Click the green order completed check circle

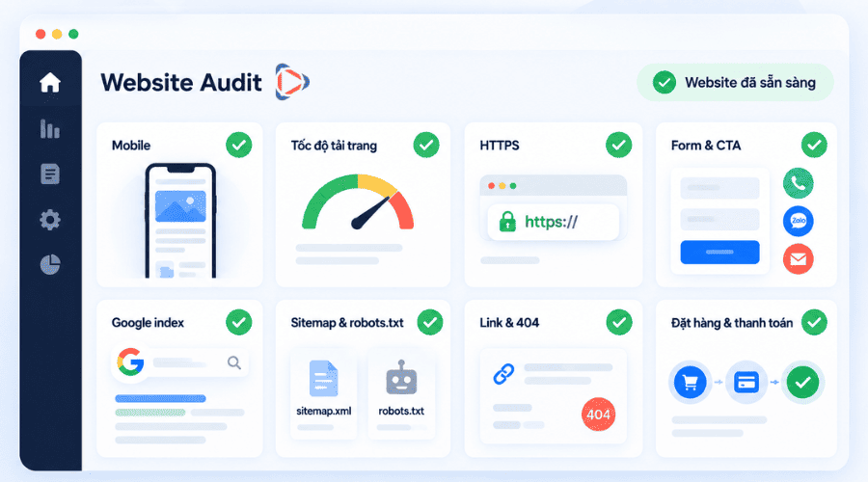802,382
